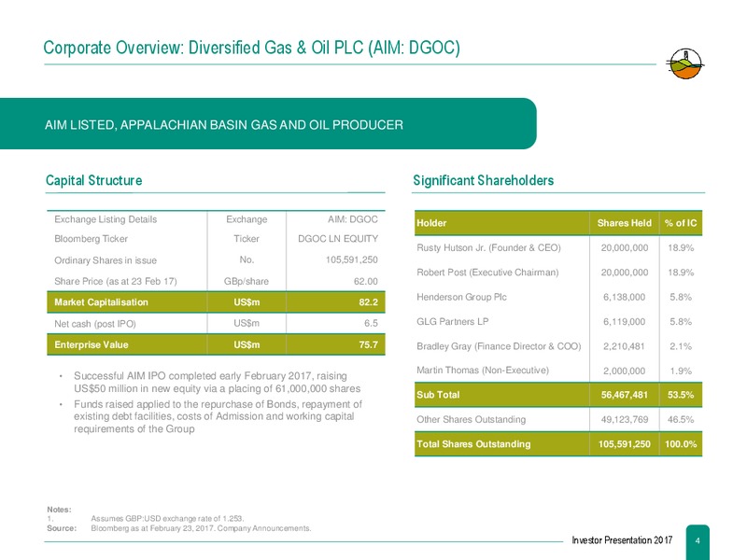The image size is (747, 560).
Task: Select the 'Henderson Group Plc' row
Action: 558,297
